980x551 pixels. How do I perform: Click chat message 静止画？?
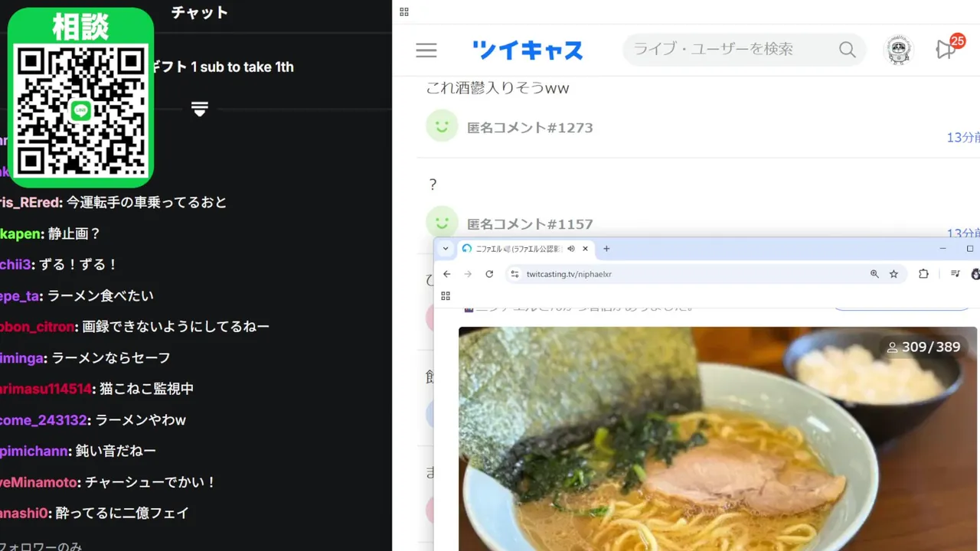74,233
